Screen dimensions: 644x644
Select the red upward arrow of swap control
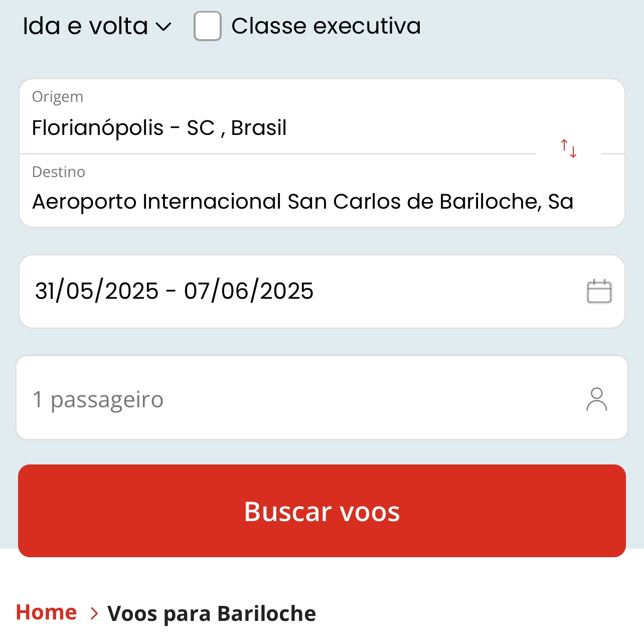[x=564, y=144]
